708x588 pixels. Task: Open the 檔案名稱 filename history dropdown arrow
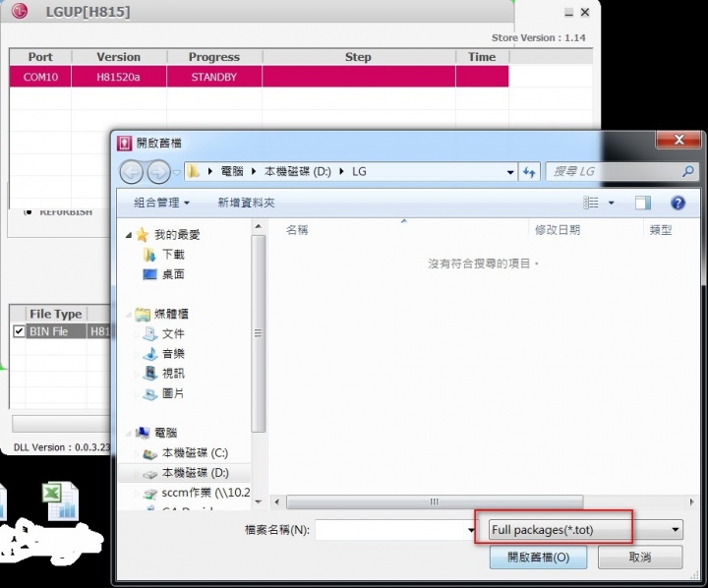coord(471,530)
